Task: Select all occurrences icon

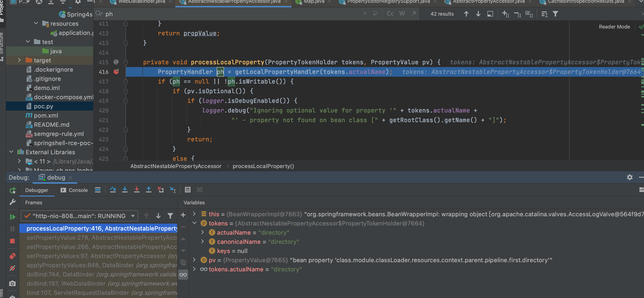Action: (x=529, y=14)
